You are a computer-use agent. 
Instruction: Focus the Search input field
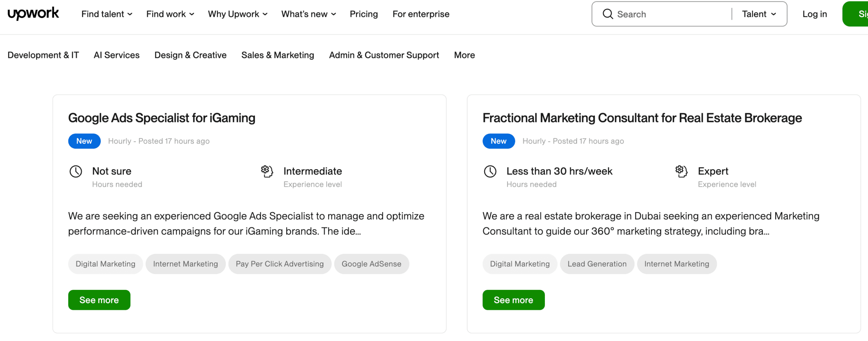pyautogui.click(x=671, y=14)
